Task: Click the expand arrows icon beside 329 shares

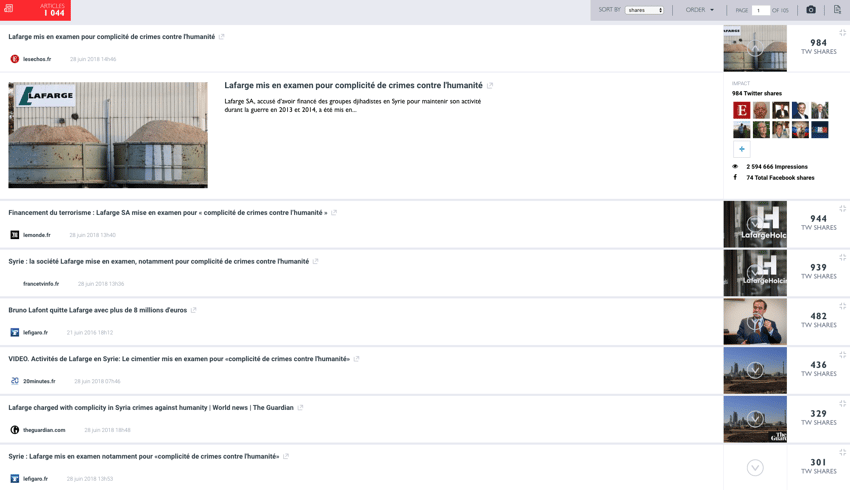Action: [x=842, y=404]
